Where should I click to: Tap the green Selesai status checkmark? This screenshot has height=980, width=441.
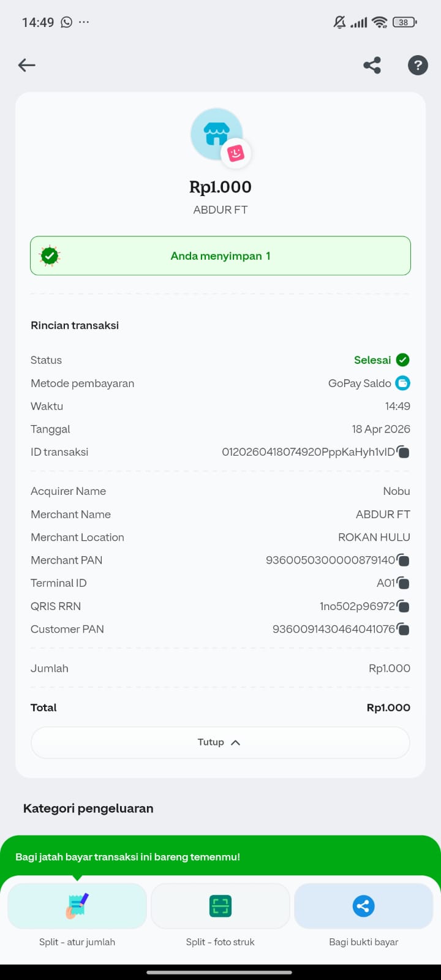pyautogui.click(x=402, y=360)
